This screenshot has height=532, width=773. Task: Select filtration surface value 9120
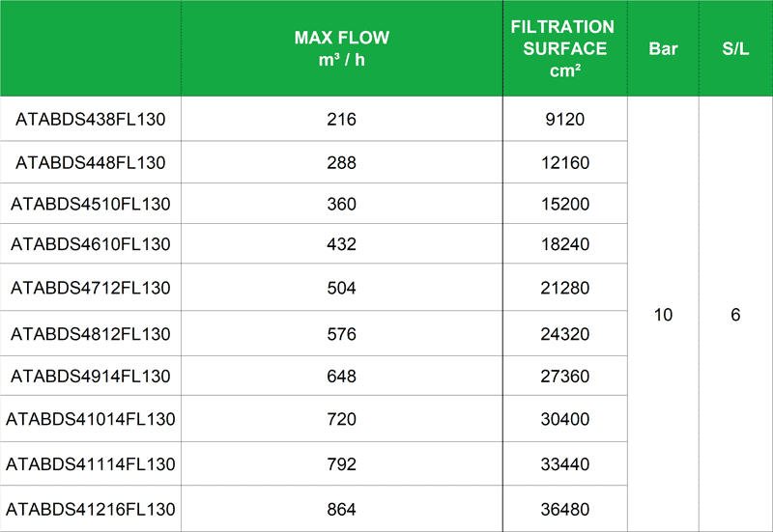(x=565, y=119)
